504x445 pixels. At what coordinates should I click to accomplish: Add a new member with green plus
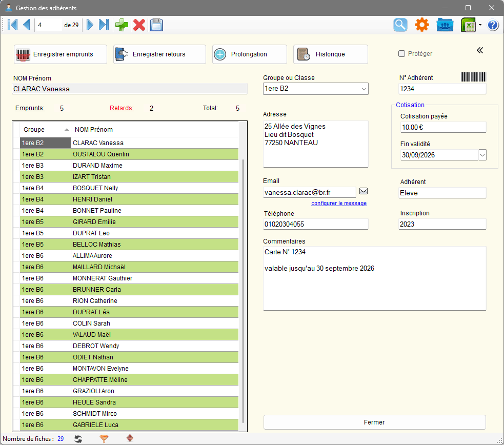(122, 25)
